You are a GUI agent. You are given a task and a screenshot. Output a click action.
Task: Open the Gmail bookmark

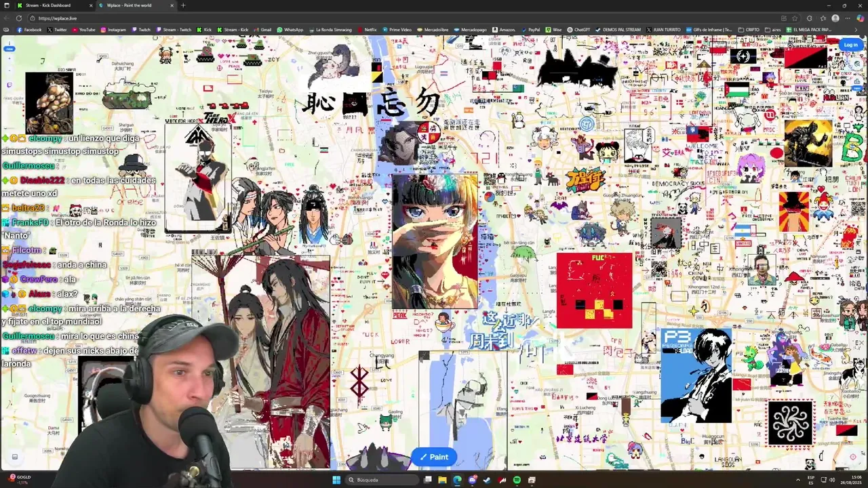coord(262,30)
